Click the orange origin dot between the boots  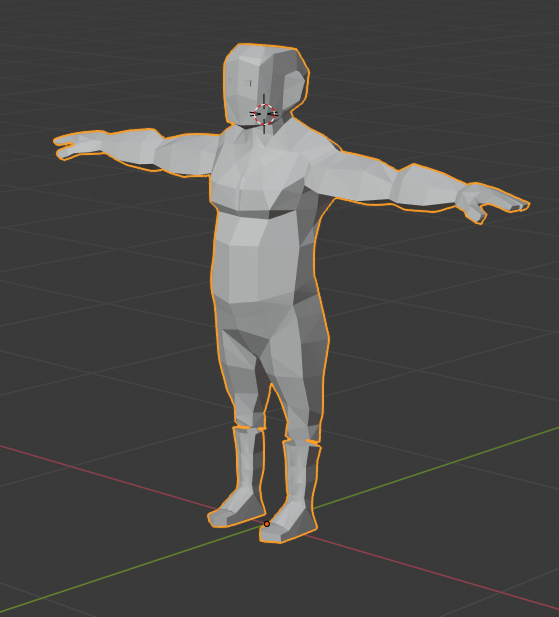[267, 524]
